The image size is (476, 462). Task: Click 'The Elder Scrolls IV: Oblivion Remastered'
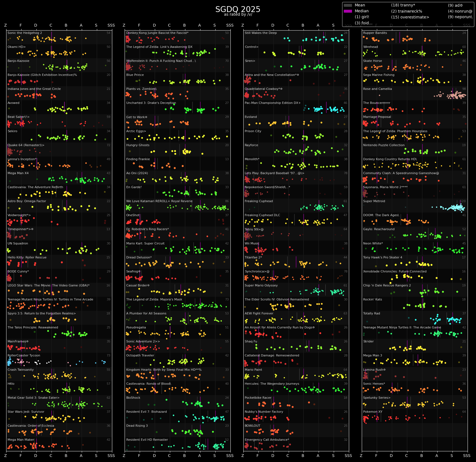277,300
